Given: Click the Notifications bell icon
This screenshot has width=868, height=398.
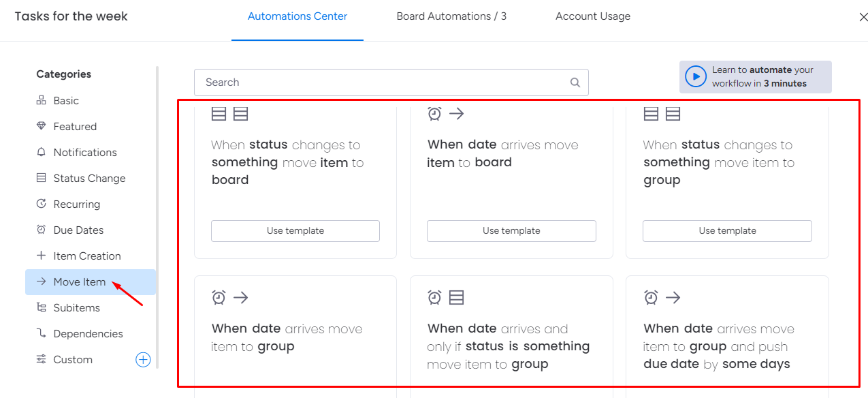Looking at the screenshot, I should coord(41,153).
